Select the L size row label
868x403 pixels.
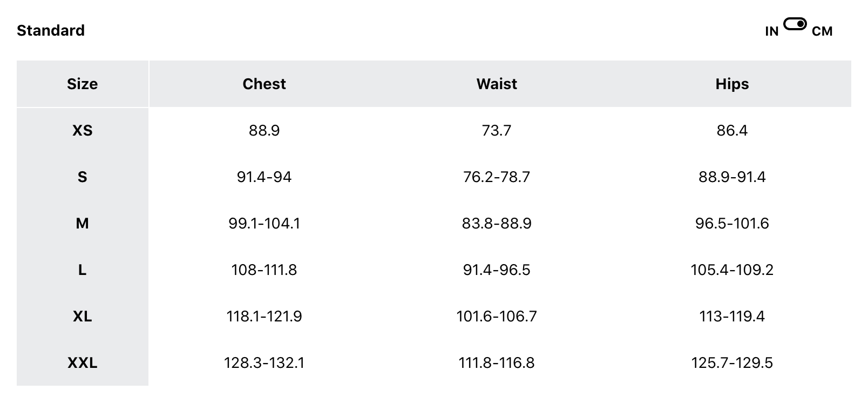point(83,270)
